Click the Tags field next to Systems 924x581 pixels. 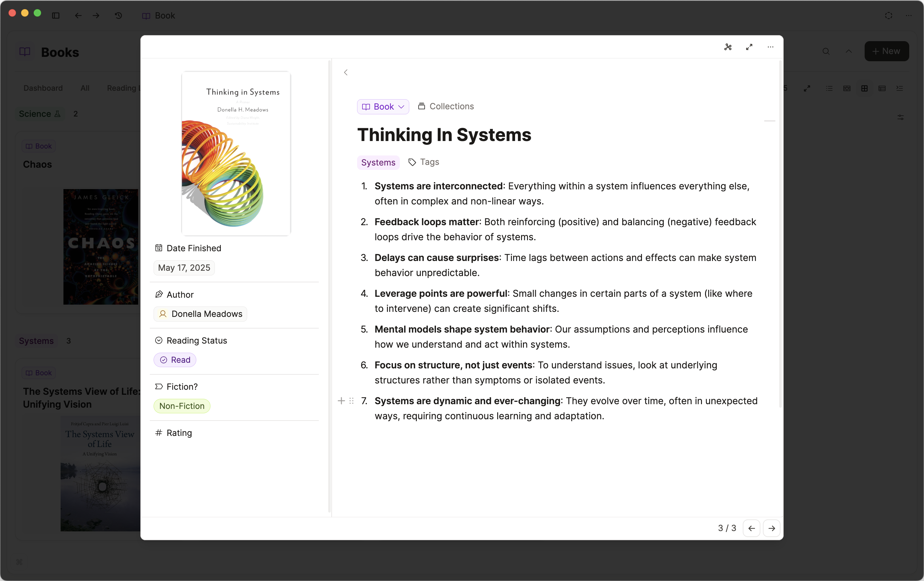pyautogui.click(x=424, y=162)
